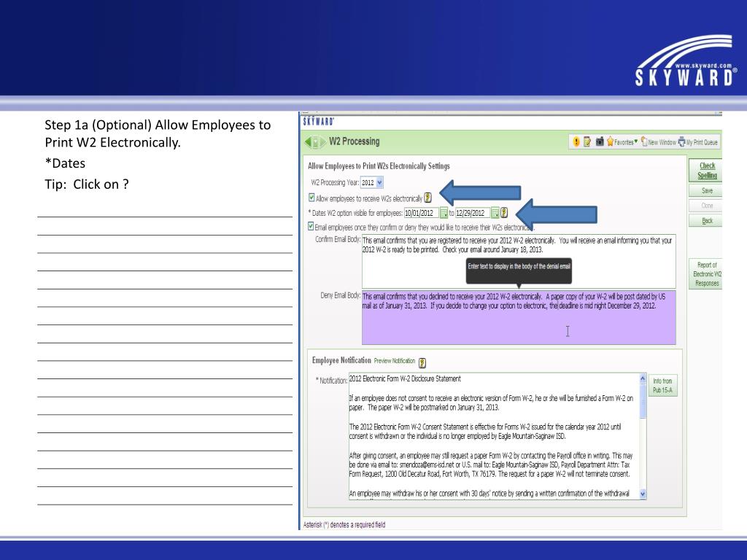The image size is (747, 560).
Task: Click the green forward navigation arrow
Action: pyautogui.click(x=322, y=142)
